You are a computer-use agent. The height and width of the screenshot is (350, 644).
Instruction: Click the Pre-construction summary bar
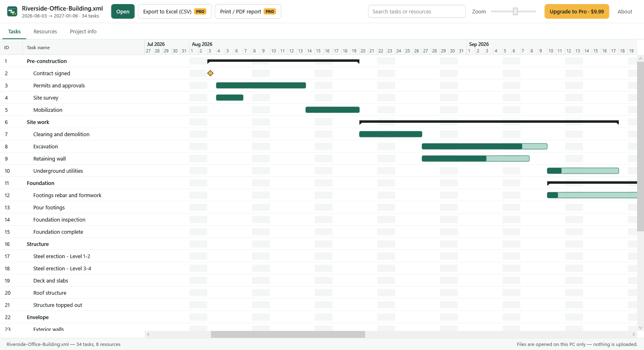click(283, 61)
